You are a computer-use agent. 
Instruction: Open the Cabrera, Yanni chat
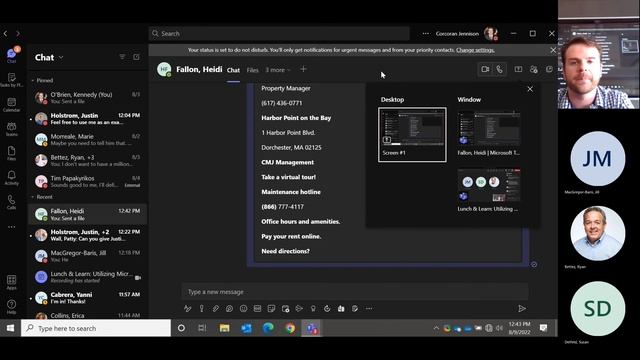click(x=87, y=298)
